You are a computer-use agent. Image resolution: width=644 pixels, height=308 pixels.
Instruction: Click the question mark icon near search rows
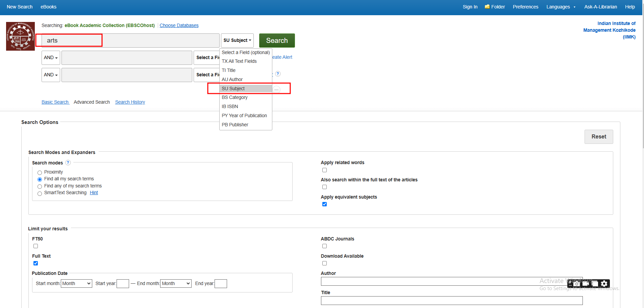278,74
